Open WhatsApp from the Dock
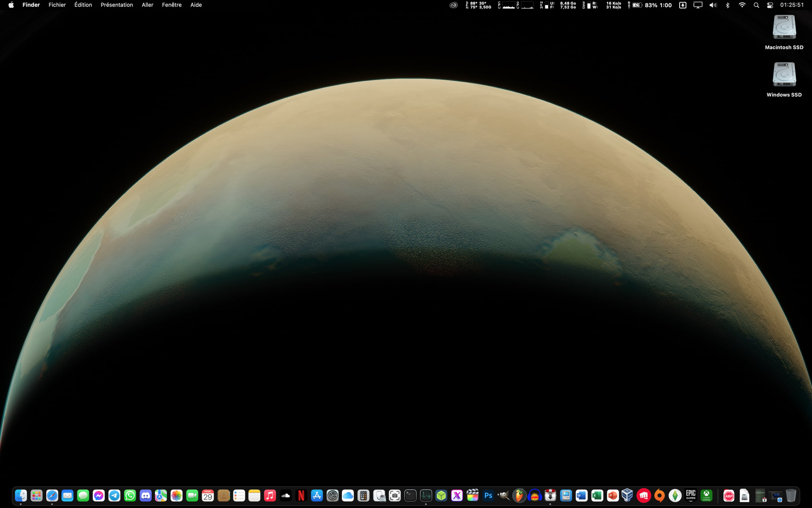The width and height of the screenshot is (812, 508). click(x=130, y=495)
